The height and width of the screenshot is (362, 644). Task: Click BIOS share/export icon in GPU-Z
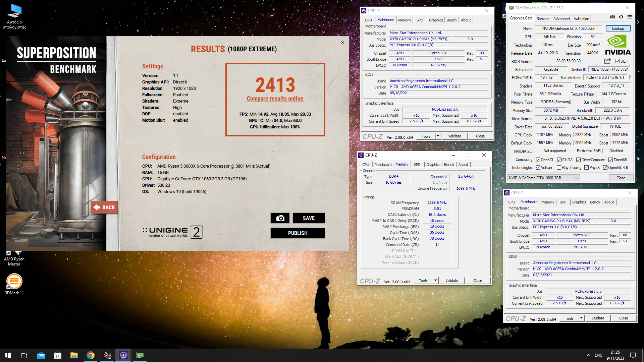click(x=607, y=61)
